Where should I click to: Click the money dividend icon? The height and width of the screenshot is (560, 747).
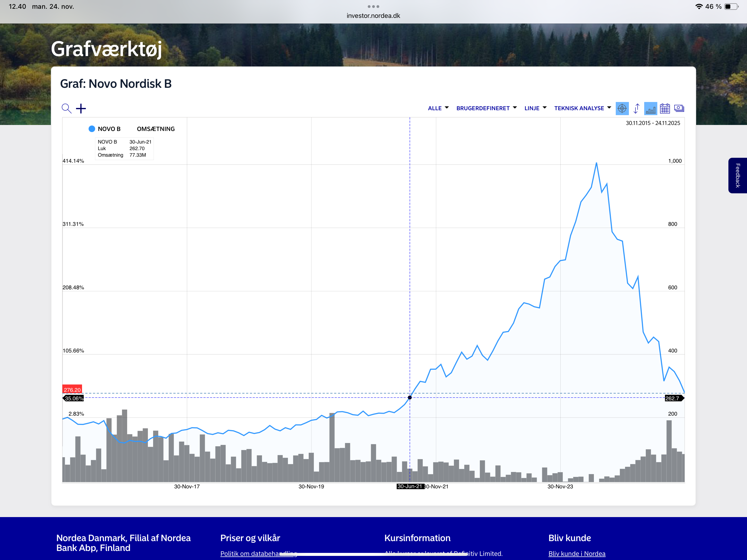pos(679,109)
